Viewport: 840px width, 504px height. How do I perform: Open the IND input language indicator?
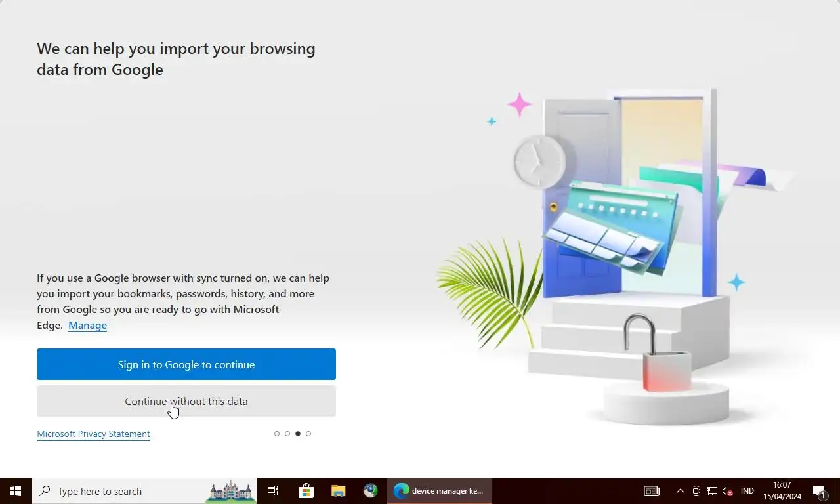747,491
